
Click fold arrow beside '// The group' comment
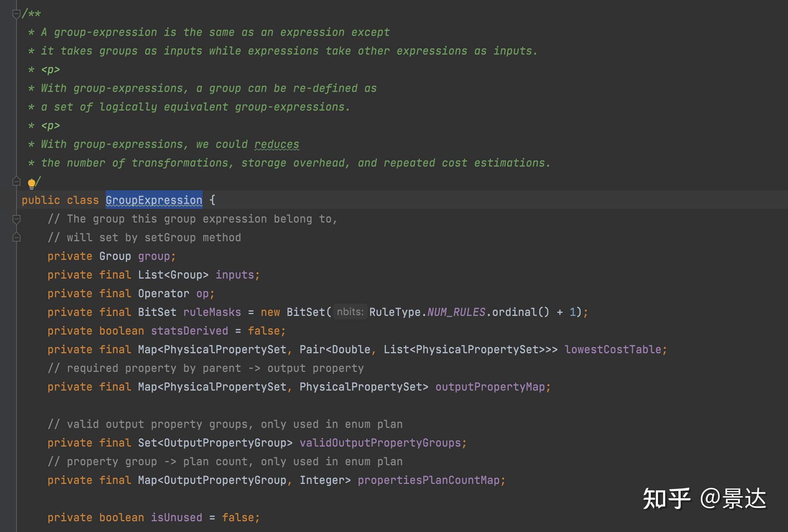[16, 219]
